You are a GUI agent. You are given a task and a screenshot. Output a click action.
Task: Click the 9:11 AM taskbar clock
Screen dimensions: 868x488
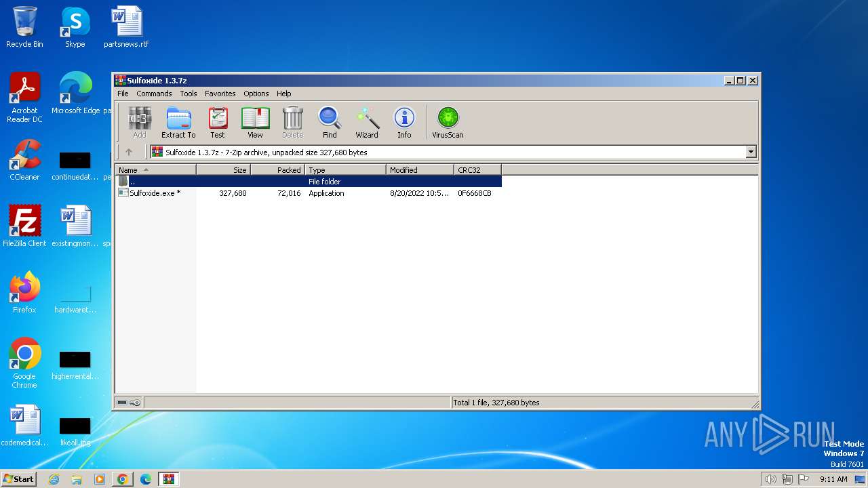(833, 479)
